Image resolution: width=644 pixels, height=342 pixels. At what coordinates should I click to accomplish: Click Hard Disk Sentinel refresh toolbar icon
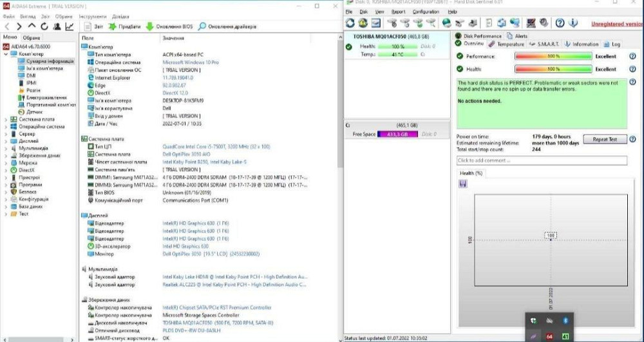click(350, 23)
